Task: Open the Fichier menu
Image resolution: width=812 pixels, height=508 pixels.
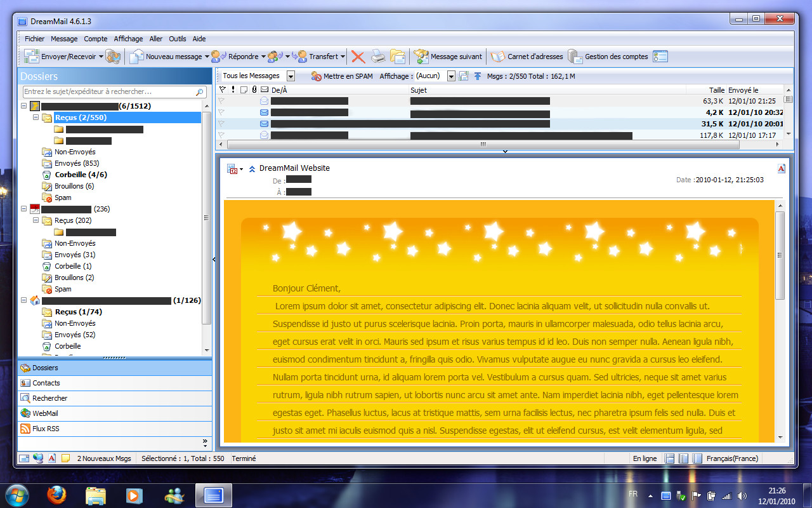Action: 35,39
